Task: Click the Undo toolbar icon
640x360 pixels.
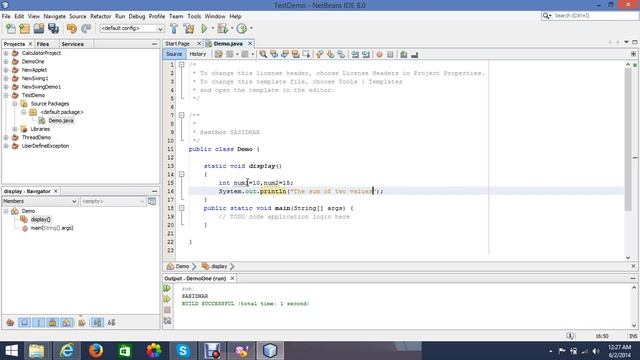Action: tap(72, 29)
